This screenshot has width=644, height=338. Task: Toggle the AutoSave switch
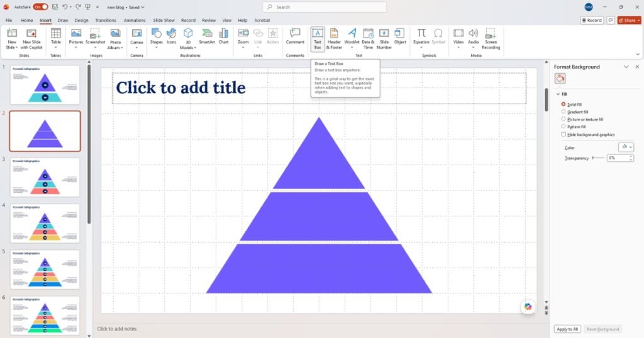coord(40,7)
